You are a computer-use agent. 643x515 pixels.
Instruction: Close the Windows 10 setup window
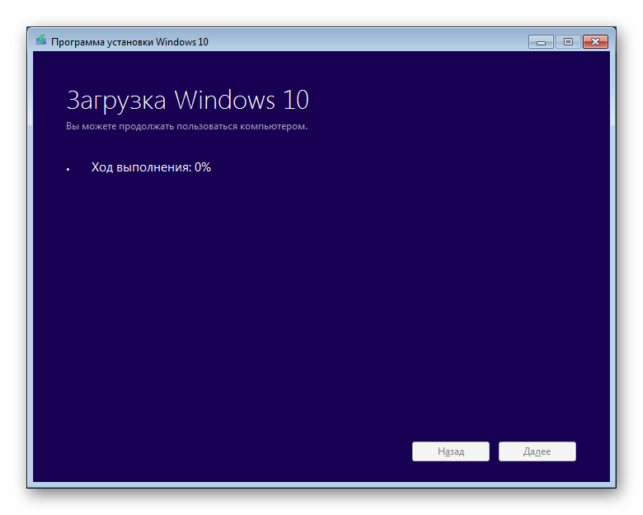[x=595, y=42]
